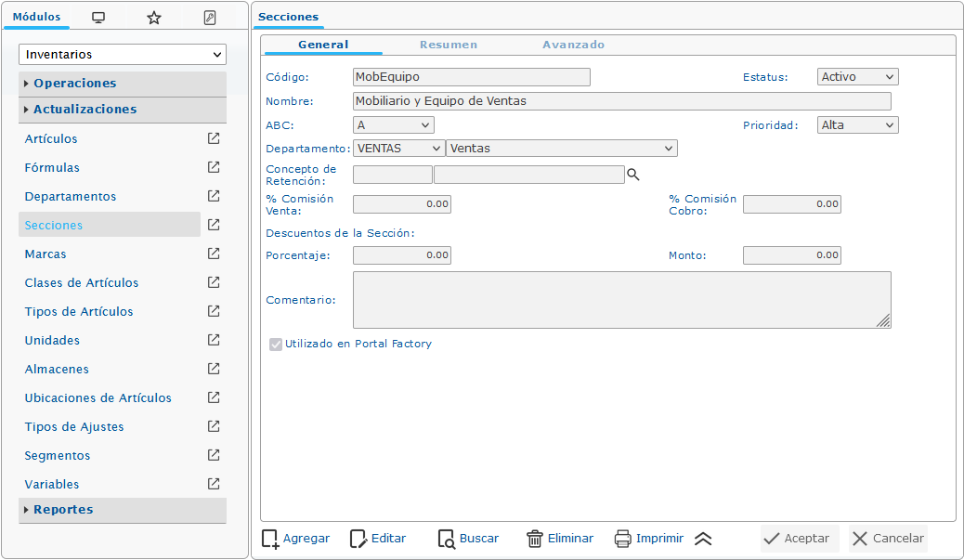This screenshot has height=560, width=964.
Task: Click the Imprimir printer icon
Action: coord(623,539)
